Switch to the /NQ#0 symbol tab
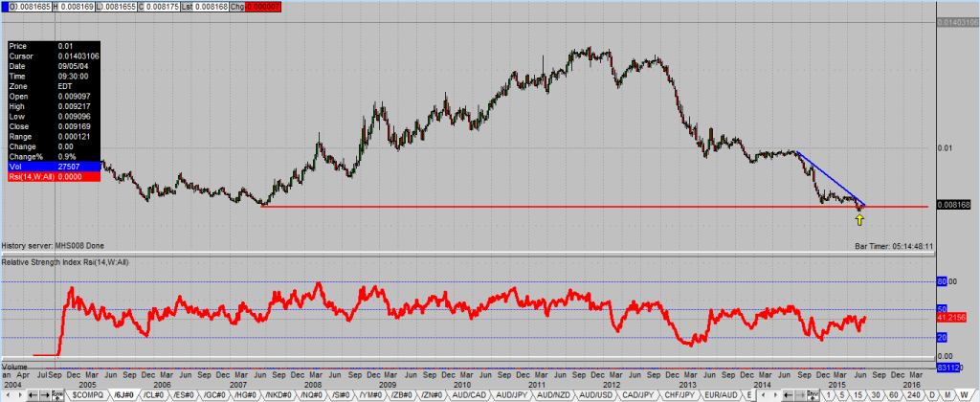 point(313,395)
